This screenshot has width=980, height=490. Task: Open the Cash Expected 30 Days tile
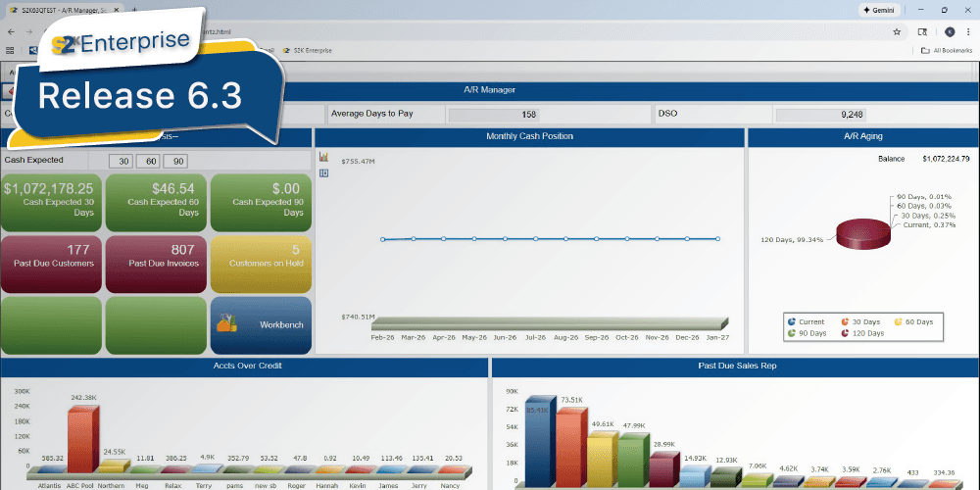click(51, 203)
